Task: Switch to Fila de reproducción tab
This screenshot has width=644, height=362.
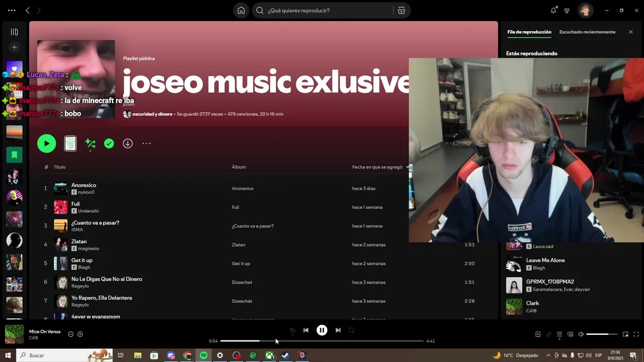Action: coord(529,32)
